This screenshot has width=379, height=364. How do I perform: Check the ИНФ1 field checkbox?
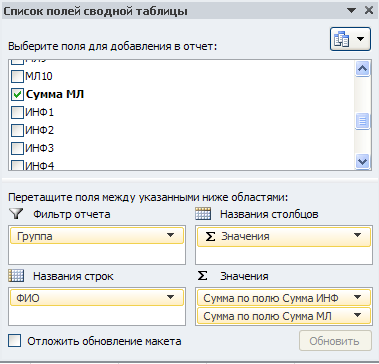click(x=17, y=112)
